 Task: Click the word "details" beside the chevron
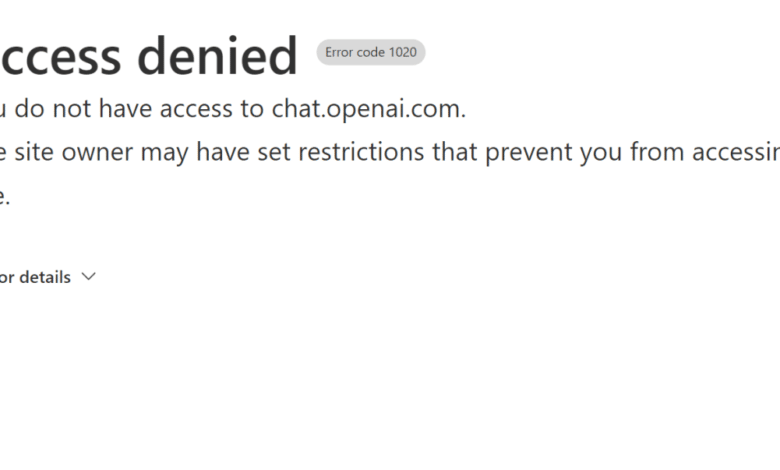coord(46,277)
